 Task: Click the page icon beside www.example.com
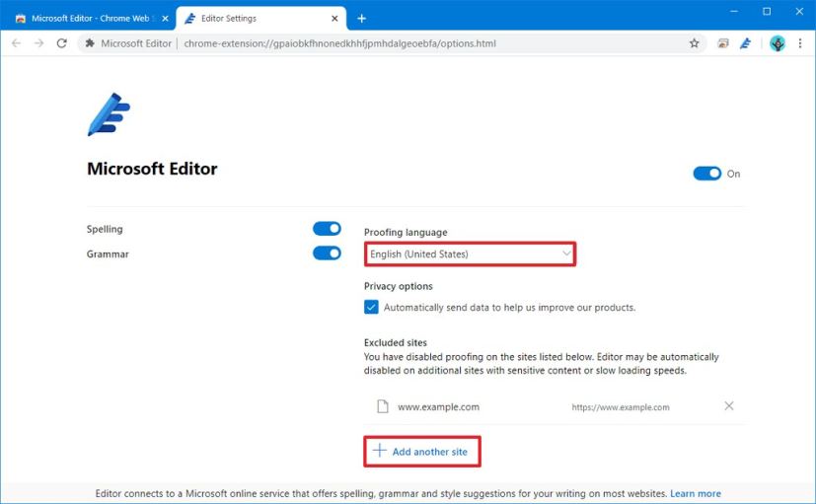click(x=383, y=406)
